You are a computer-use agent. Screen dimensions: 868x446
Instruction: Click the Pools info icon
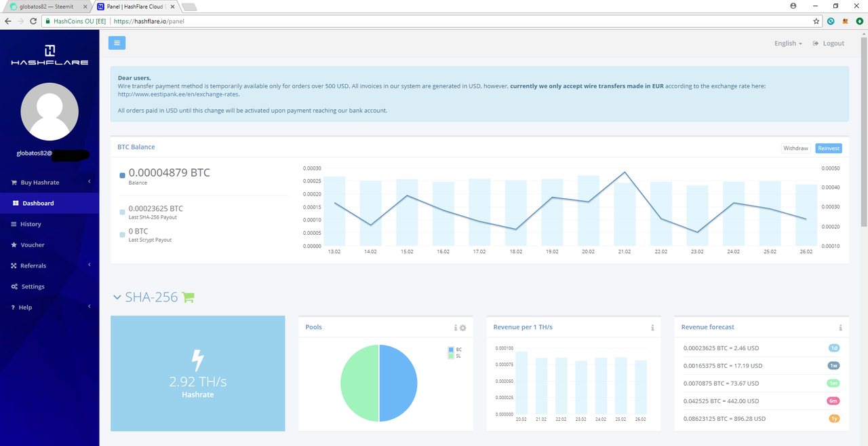pyautogui.click(x=456, y=328)
